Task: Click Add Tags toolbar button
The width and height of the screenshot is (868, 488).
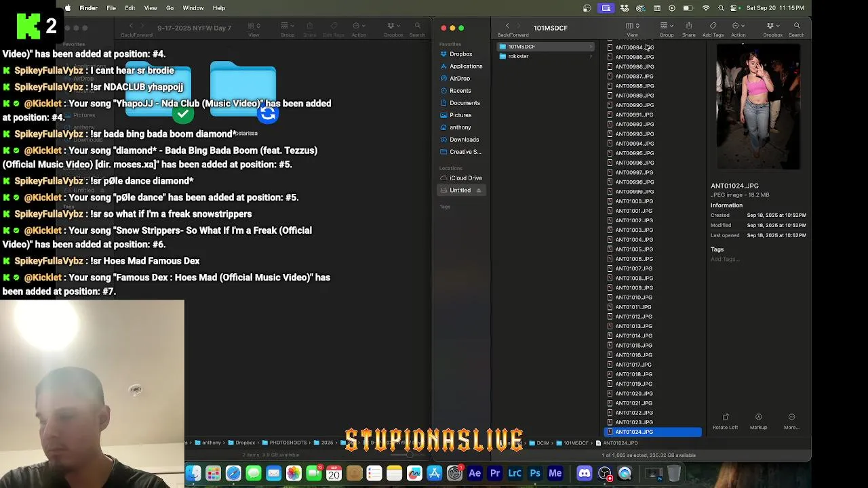Action: 713,28
